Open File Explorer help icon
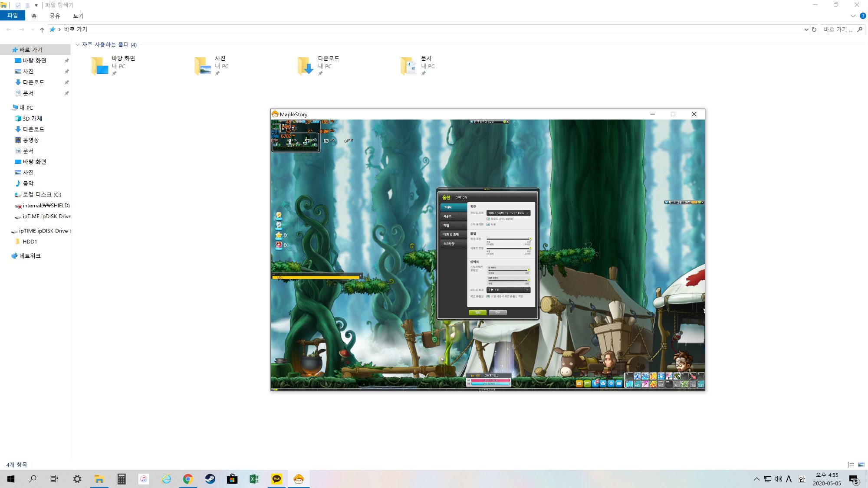The width and height of the screenshot is (868, 488). (x=863, y=16)
